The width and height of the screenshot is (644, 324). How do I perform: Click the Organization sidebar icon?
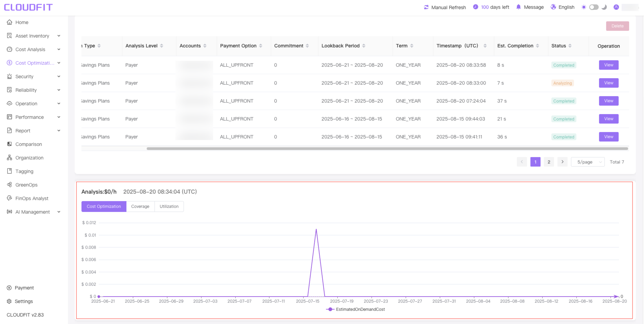9,158
